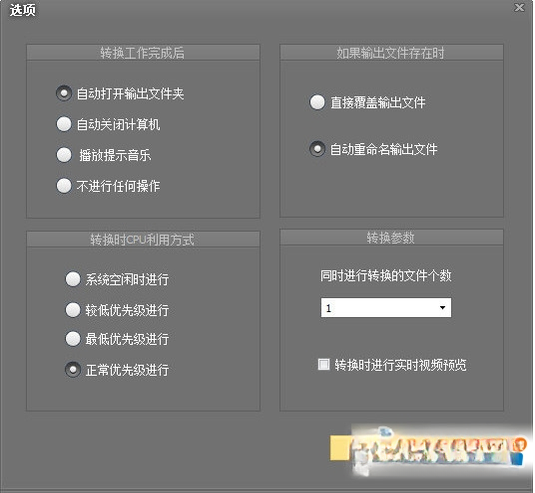
Task: Choose 直接覆盖输出文件 option
Action: tap(317, 102)
